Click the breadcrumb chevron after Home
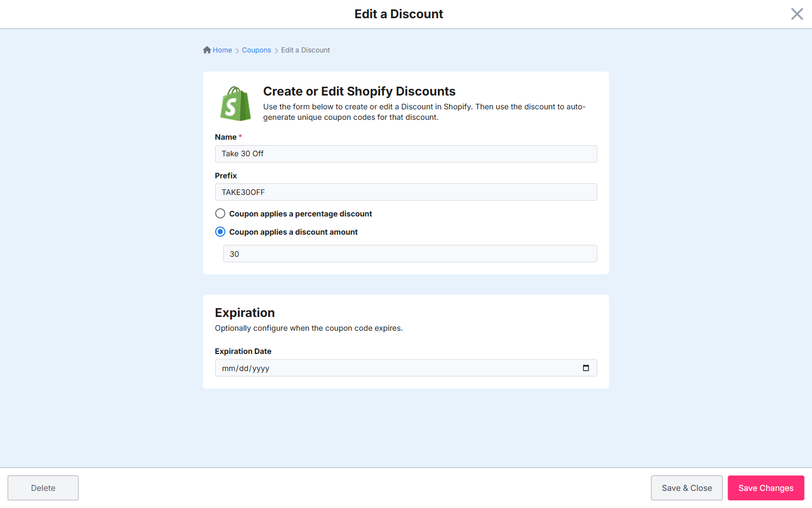The width and height of the screenshot is (812, 508). click(237, 51)
